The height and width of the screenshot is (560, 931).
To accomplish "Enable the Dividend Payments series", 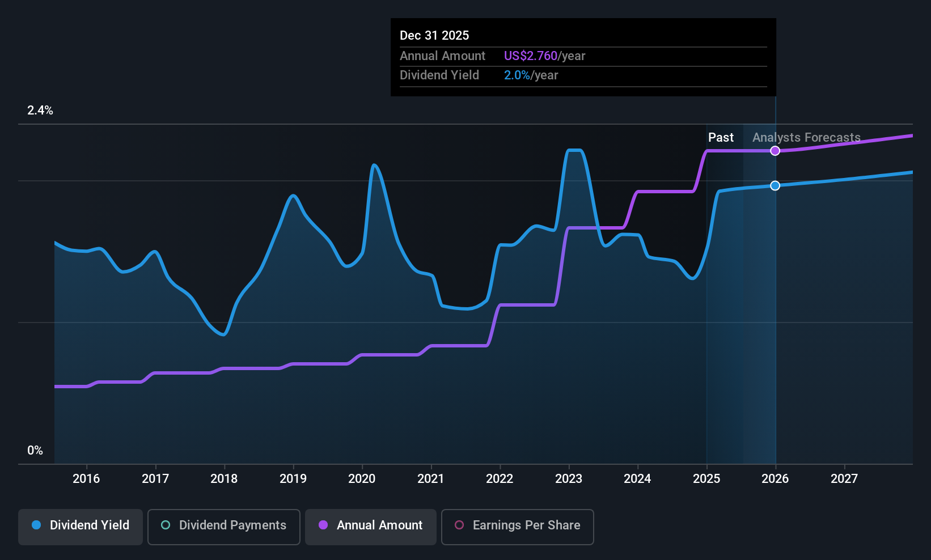I will (x=224, y=527).
